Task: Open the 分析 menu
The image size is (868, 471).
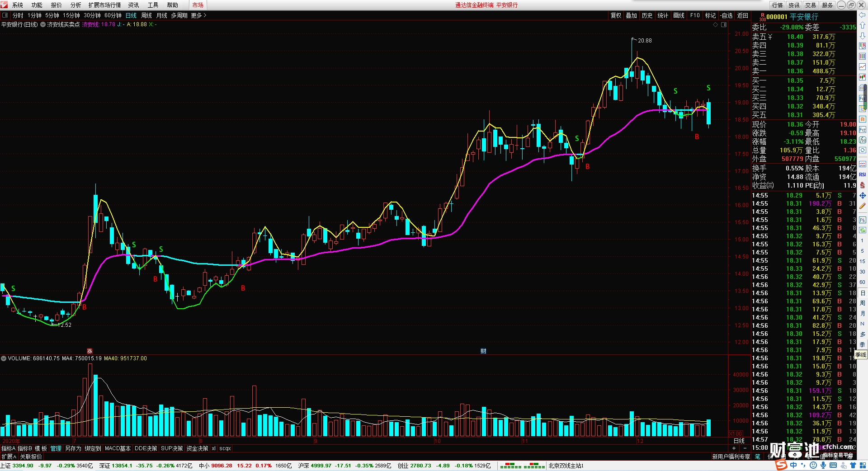Action: (x=75, y=5)
